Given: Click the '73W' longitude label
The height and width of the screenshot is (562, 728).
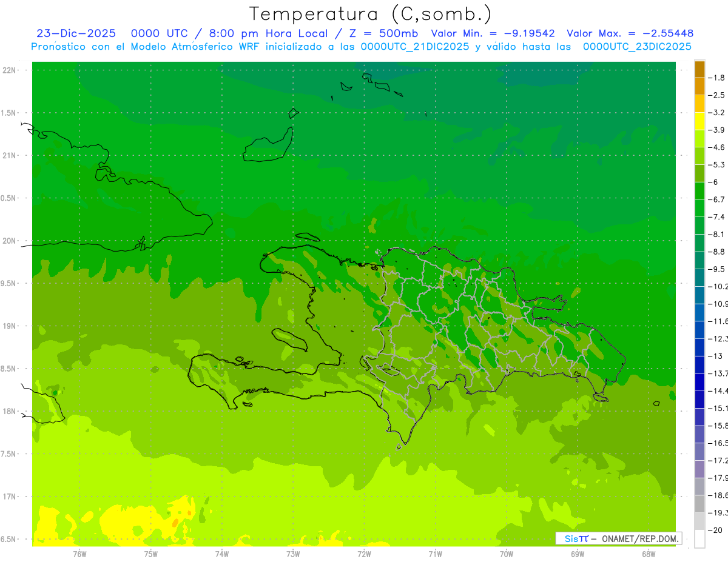Looking at the screenshot, I should (293, 554).
